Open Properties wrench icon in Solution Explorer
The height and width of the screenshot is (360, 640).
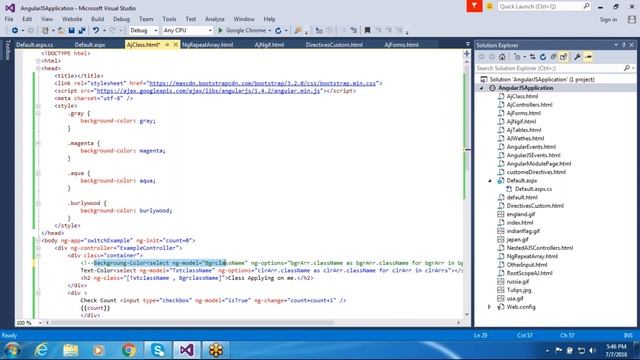(x=577, y=57)
